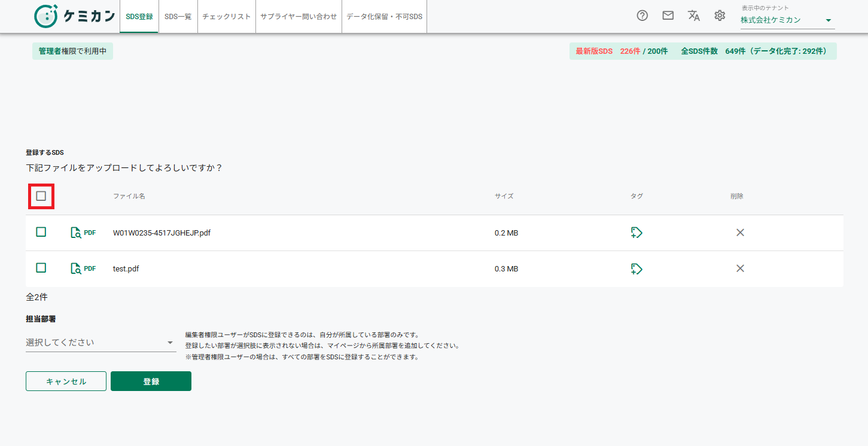Click the キャンセル button
This screenshot has height=446, width=868.
pos(66,381)
